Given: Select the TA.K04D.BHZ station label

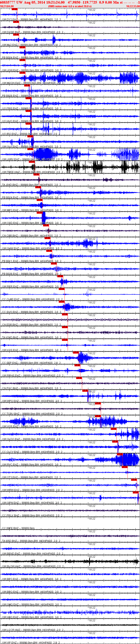Looking at the screenshot, I should [x=10, y=338].
